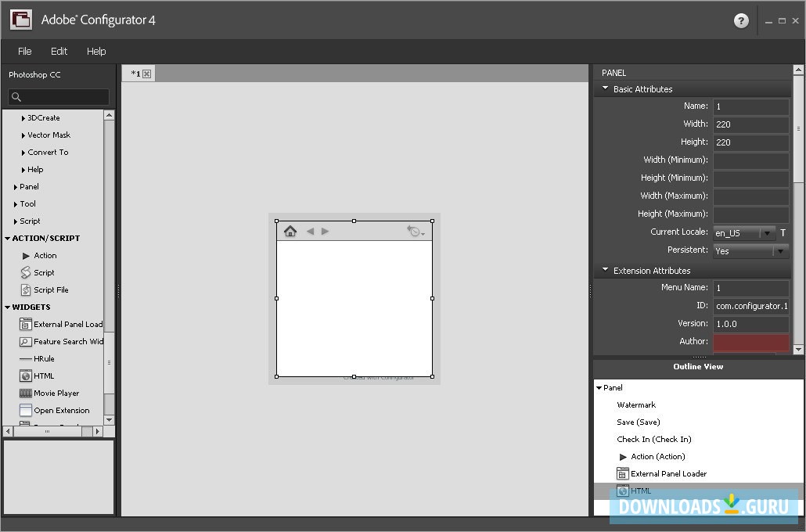The image size is (806, 532).
Task: Open the File menu
Action: 24,51
